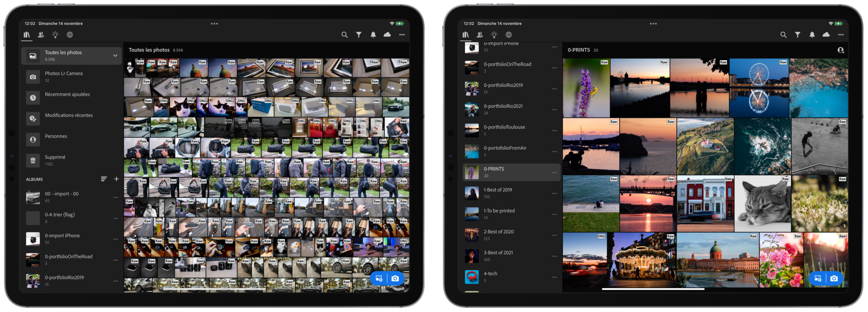
Task: Open Shared albums icon on right iPad
Action: (x=480, y=35)
